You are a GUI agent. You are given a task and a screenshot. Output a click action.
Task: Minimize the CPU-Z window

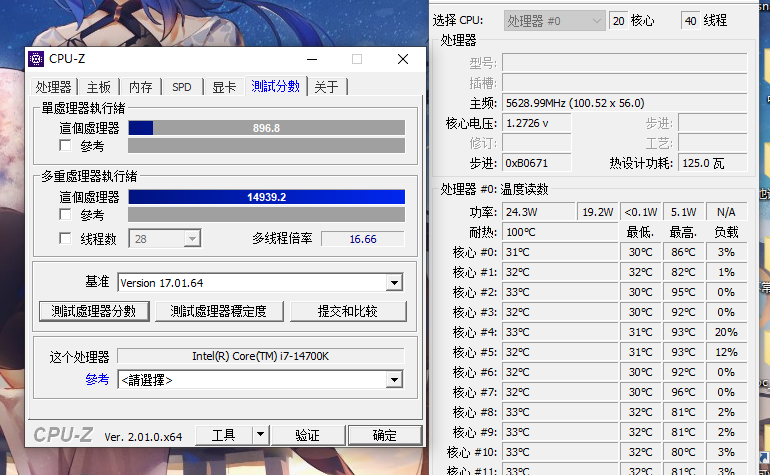[x=312, y=59]
